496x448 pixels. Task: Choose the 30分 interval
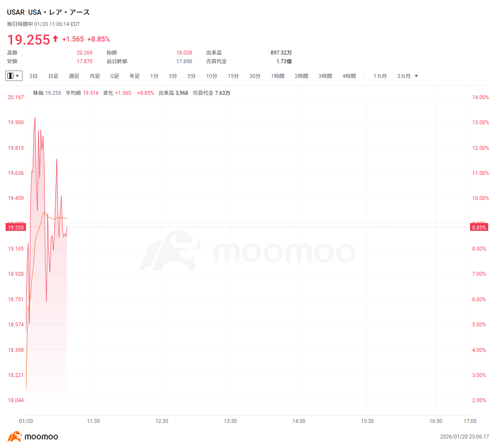pos(255,76)
